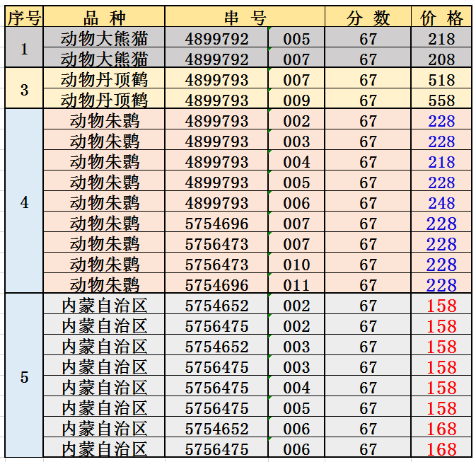Click the 品种 column header
This screenshot has height=462, width=476.
coord(104,18)
